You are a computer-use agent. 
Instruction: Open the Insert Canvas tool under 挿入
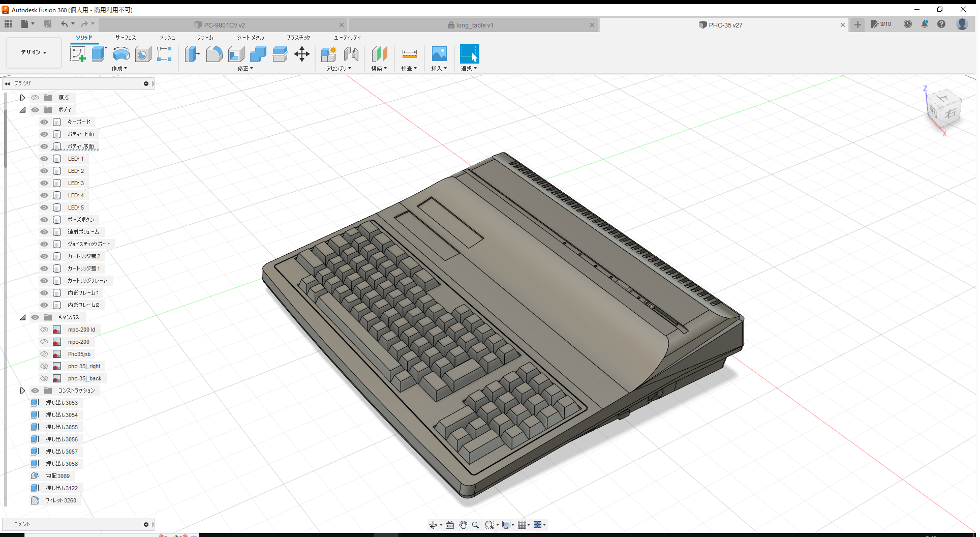pyautogui.click(x=439, y=54)
